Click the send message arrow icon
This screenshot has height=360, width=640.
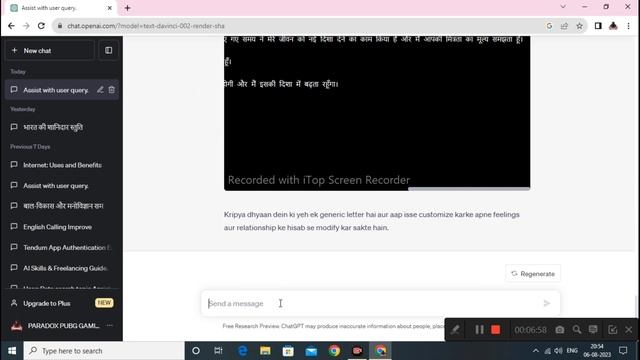[x=547, y=303]
